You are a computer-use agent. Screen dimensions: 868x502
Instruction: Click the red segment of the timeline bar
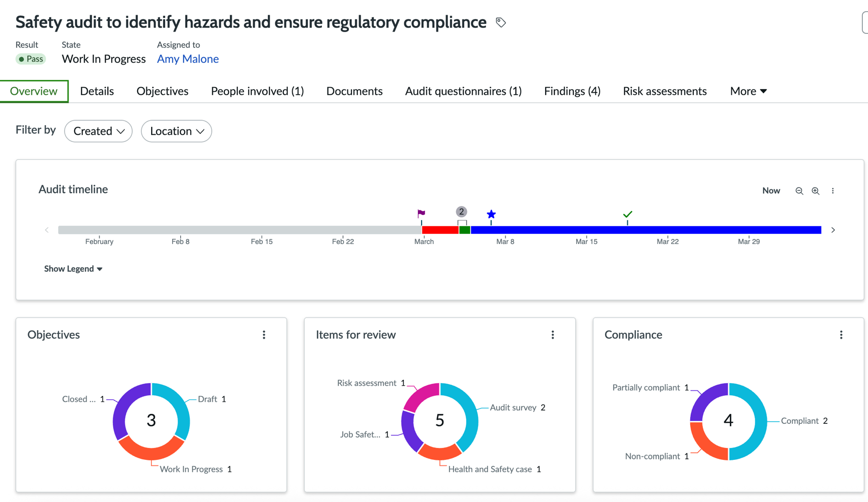(x=440, y=230)
